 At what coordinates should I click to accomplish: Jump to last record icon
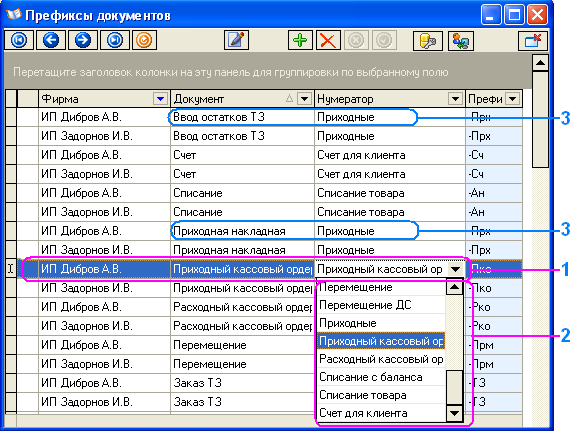[x=115, y=40]
